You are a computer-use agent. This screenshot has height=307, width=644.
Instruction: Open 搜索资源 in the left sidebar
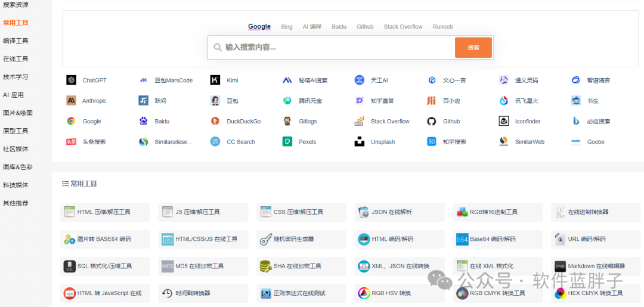[16, 5]
